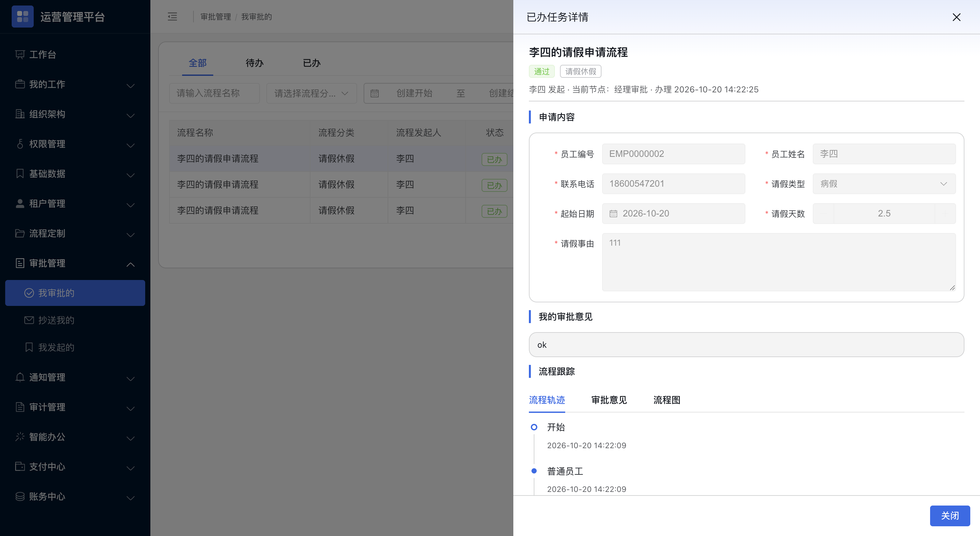Image resolution: width=980 pixels, height=536 pixels.
Task: Open the 请选择流程分类 dropdown
Action: click(311, 93)
